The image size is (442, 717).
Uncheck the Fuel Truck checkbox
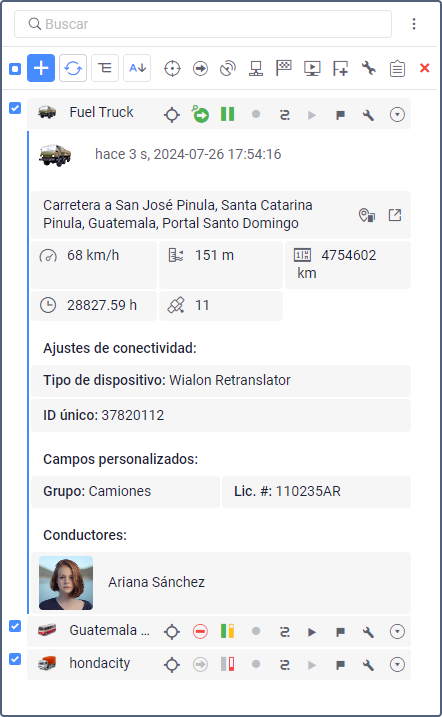[15, 108]
